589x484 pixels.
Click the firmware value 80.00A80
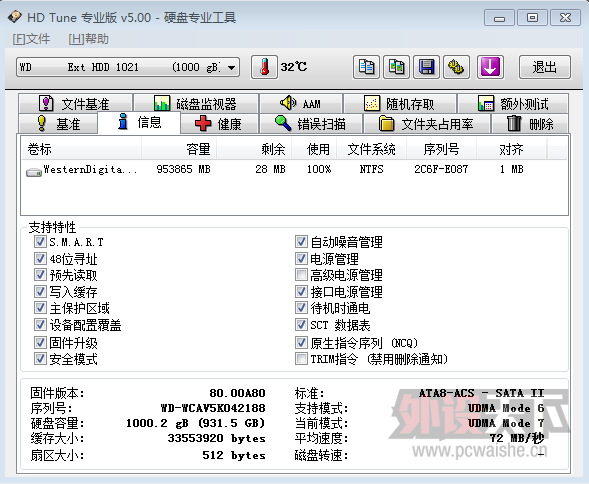237,393
